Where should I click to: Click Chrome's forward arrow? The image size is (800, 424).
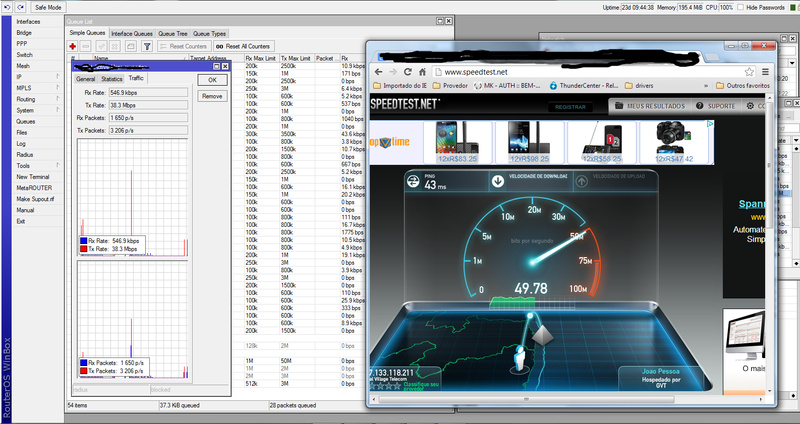click(x=393, y=72)
